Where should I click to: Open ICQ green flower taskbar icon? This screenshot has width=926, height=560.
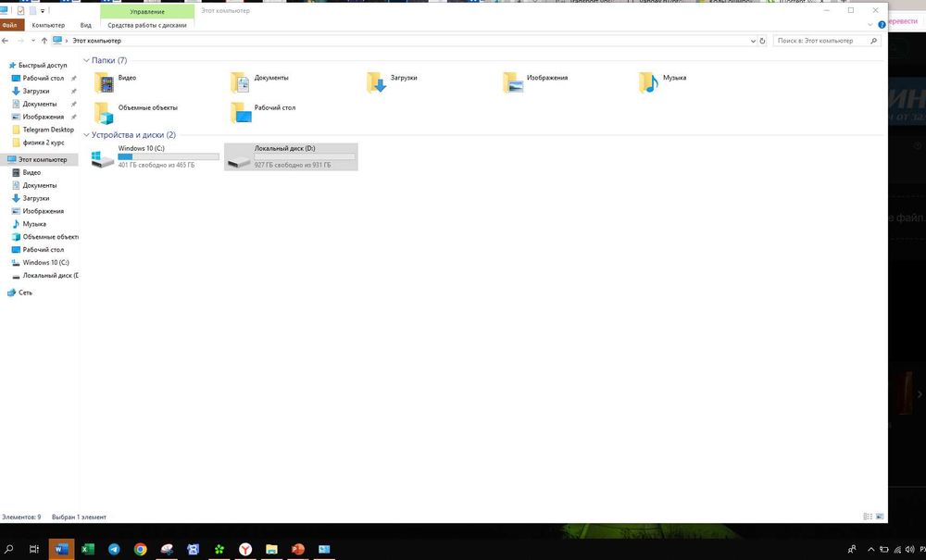coord(219,549)
